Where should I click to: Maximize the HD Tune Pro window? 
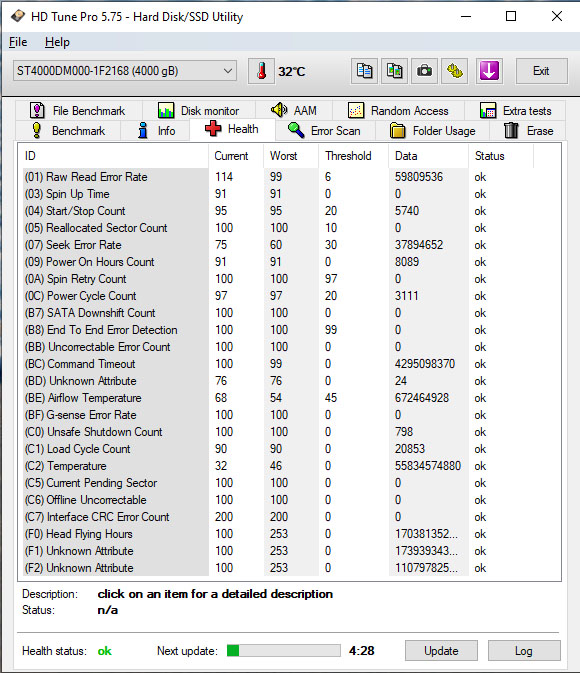511,16
